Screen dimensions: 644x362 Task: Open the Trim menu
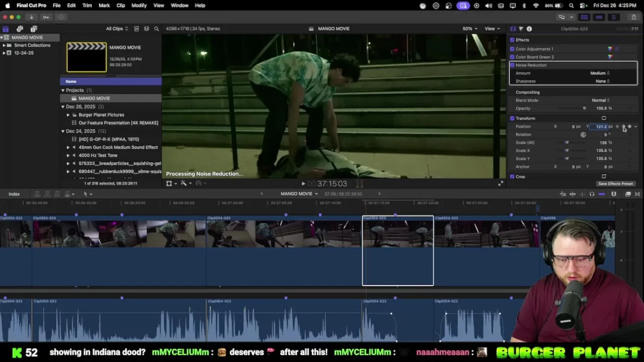point(87,6)
